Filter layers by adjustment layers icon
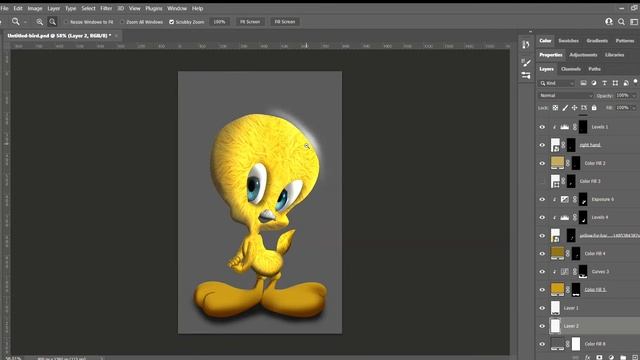640x360 pixels. pyautogui.click(x=594, y=83)
